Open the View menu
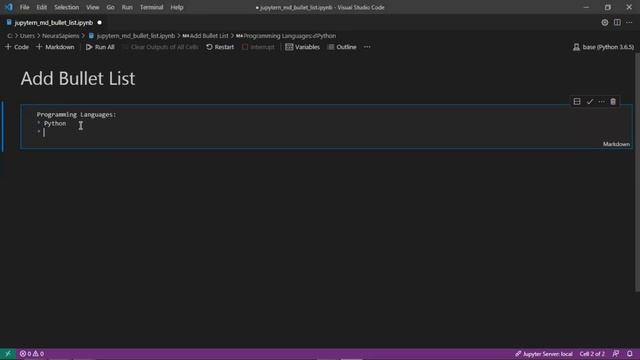The width and height of the screenshot is (640, 360). point(92,7)
